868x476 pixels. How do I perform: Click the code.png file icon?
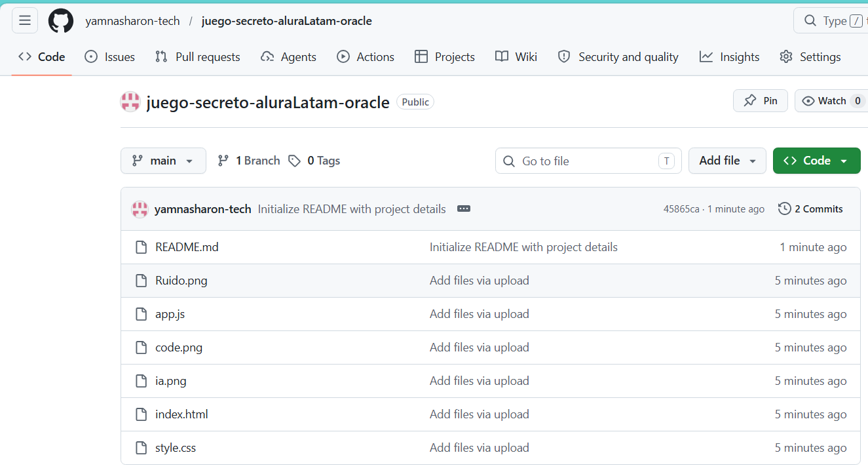[141, 347]
